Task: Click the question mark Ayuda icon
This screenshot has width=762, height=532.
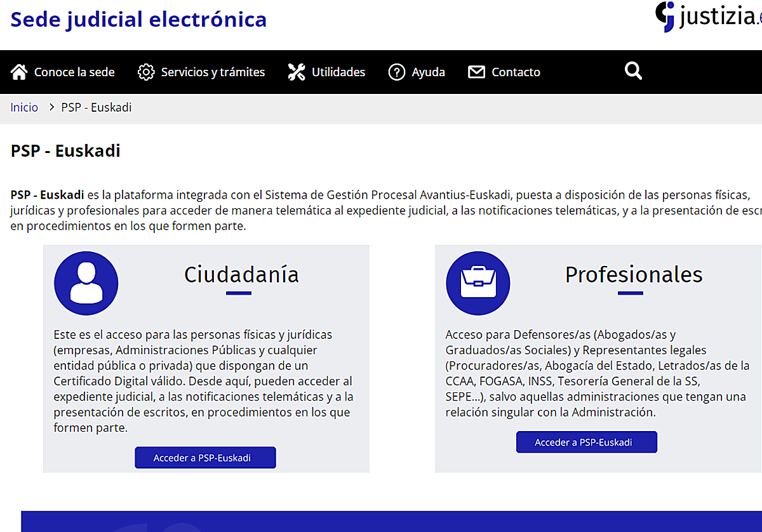Action: [397, 72]
